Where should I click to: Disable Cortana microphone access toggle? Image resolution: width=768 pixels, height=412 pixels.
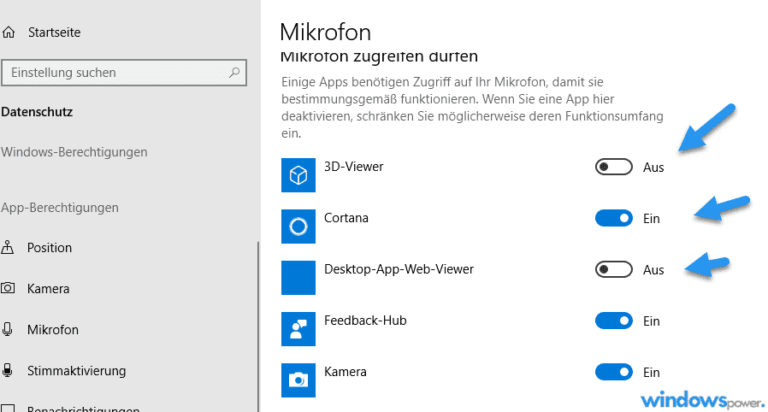pos(614,218)
